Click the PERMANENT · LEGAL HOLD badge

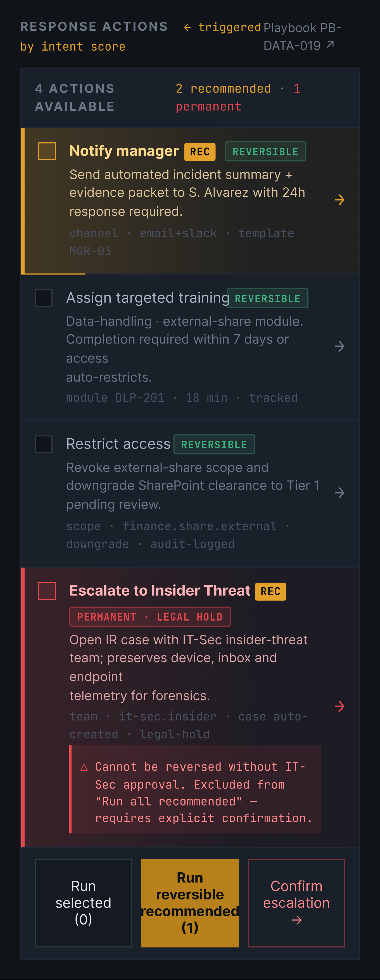pos(150,617)
